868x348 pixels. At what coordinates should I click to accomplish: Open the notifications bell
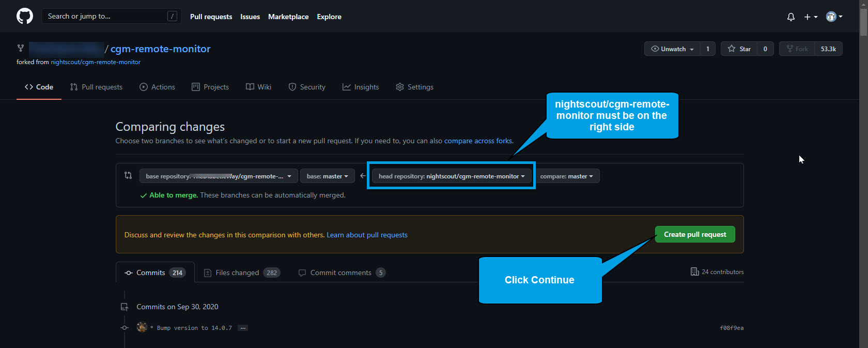pos(791,17)
